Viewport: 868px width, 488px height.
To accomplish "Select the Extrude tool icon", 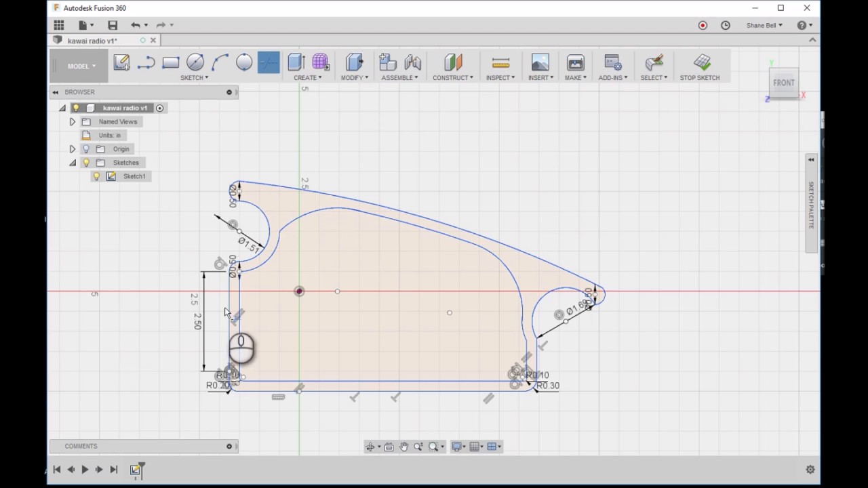I will point(296,62).
